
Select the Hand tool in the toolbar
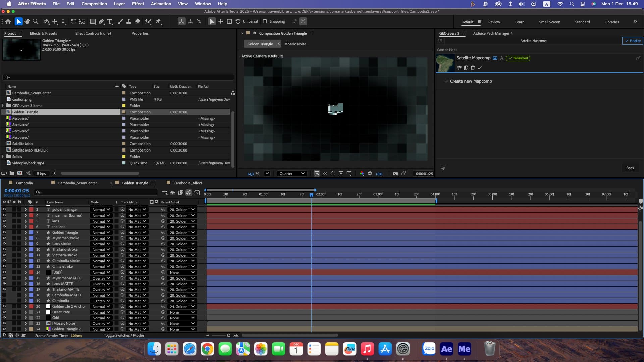27,21
